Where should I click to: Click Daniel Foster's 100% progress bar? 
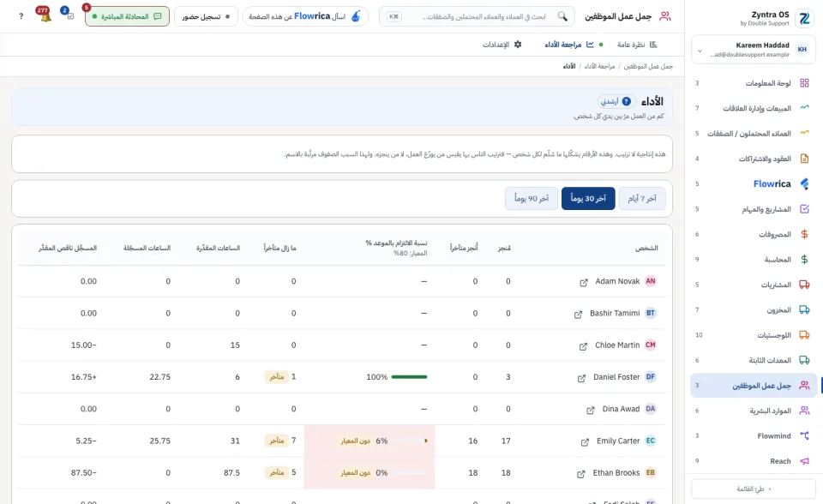click(409, 377)
